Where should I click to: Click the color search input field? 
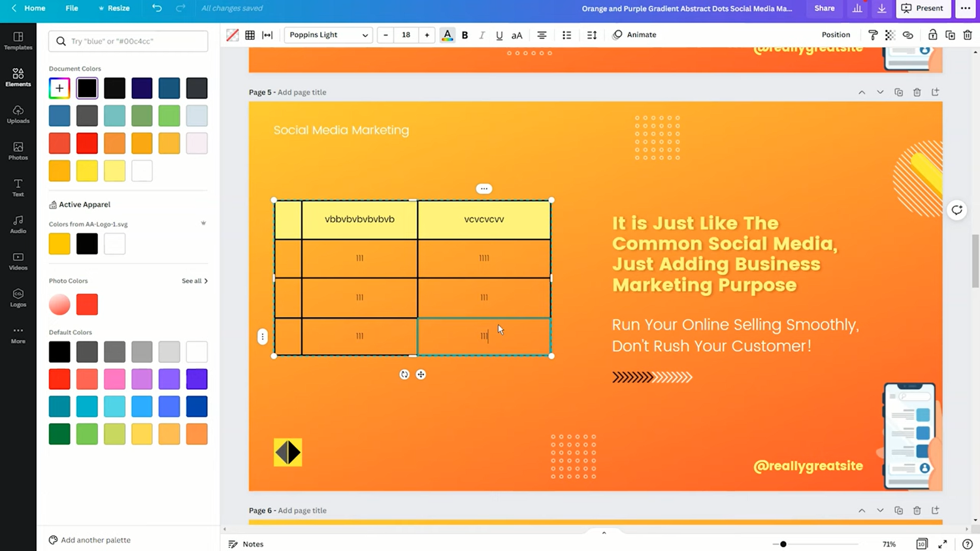127,40
